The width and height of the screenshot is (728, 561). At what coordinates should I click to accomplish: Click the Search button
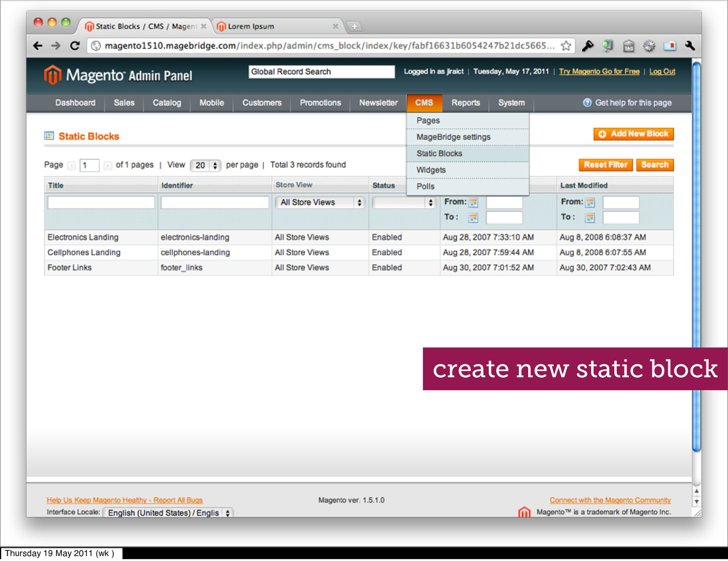(655, 165)
